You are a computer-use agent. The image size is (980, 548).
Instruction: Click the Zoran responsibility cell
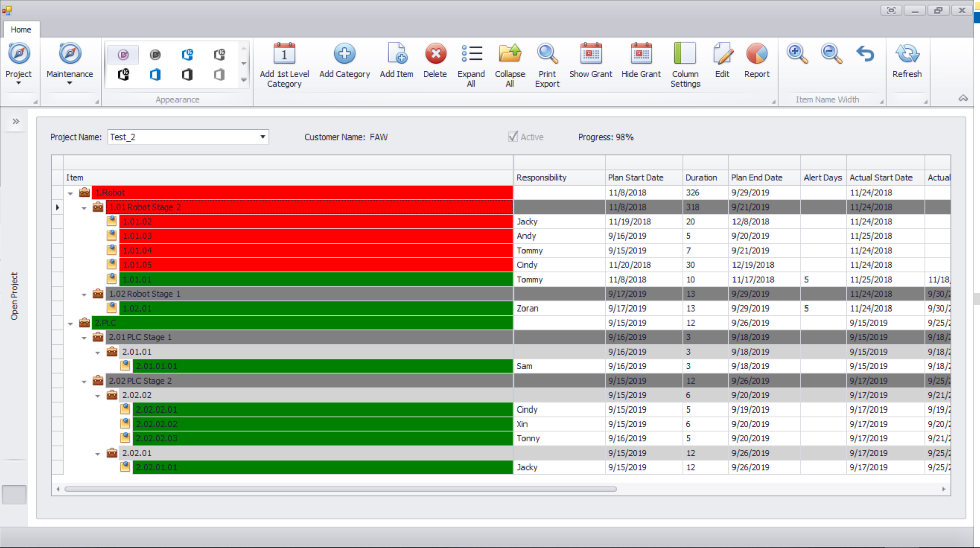[559, 309]
